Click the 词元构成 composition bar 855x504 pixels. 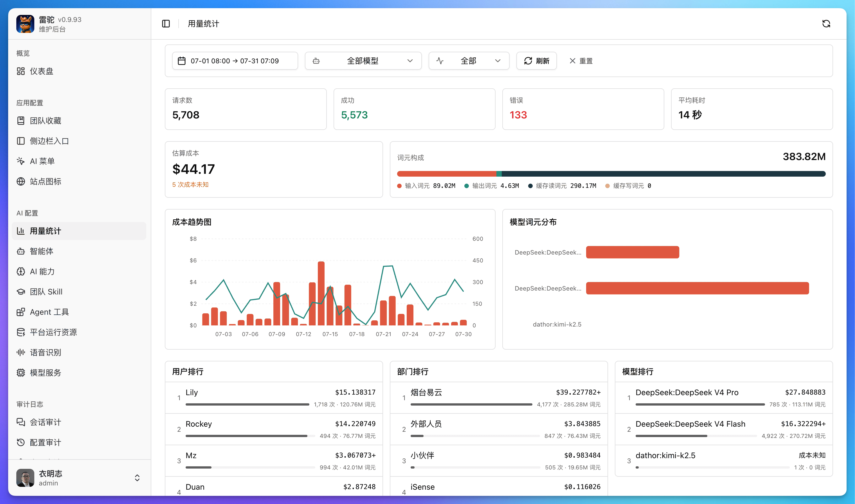tap(611, 174)
